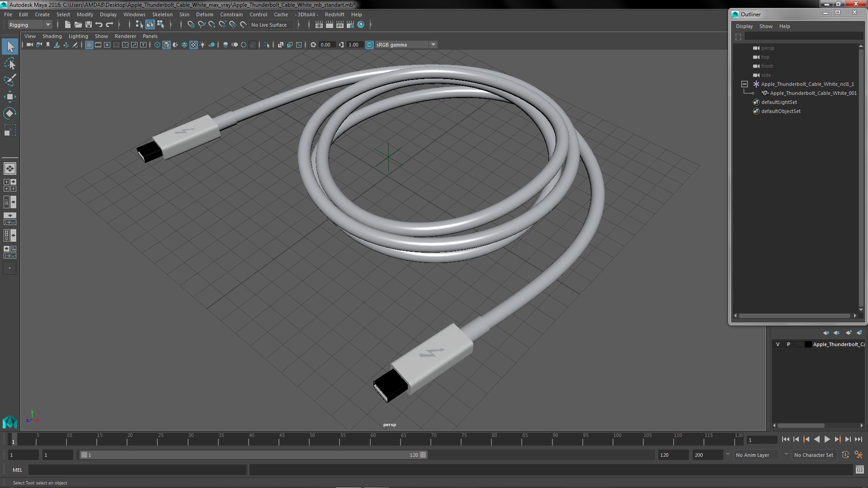Click the No Live Surface field

coord(272,25)
